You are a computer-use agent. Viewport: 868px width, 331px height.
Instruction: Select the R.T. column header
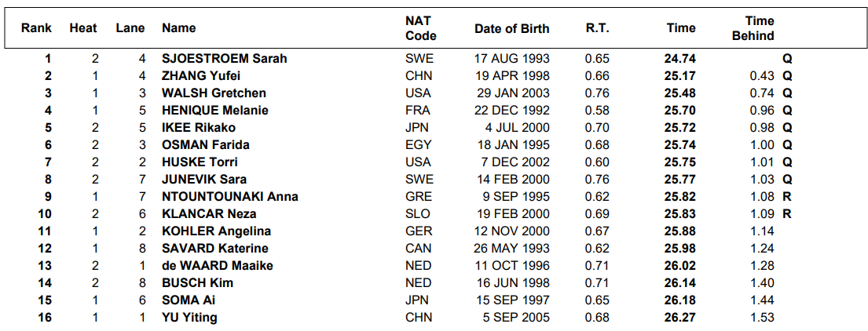coord(597,28)
